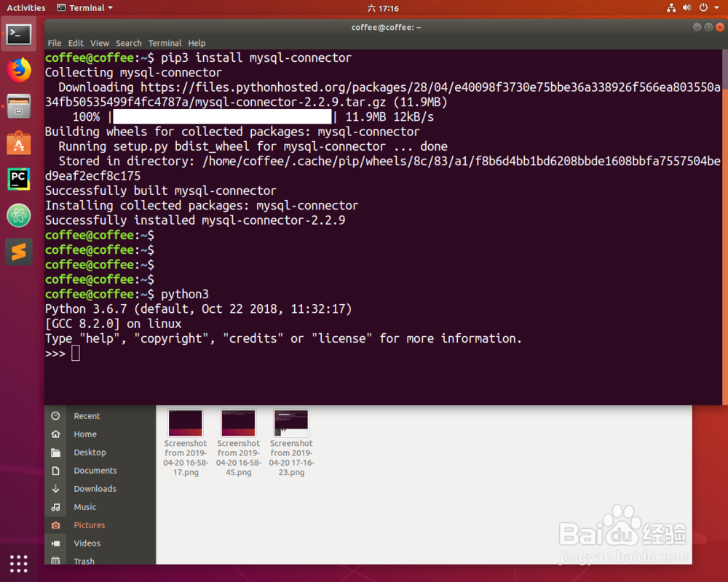Open the power menu icon

(703, 8)
